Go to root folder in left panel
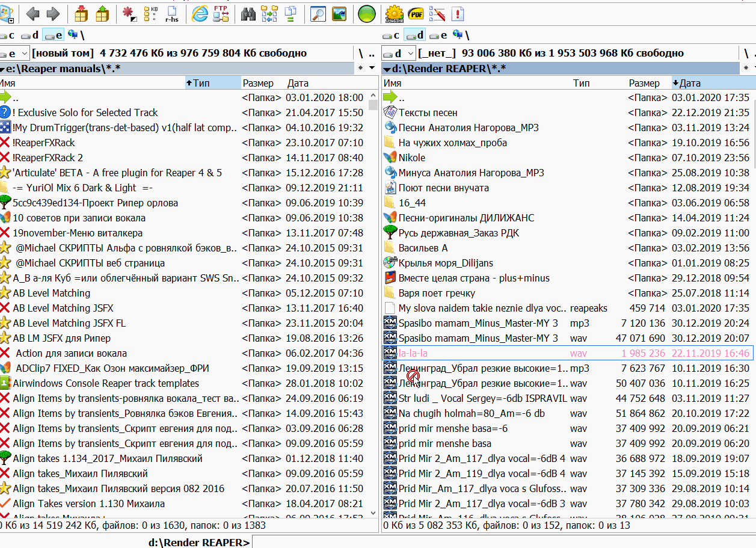The image size is (756, 548). [x=361, y=53]
